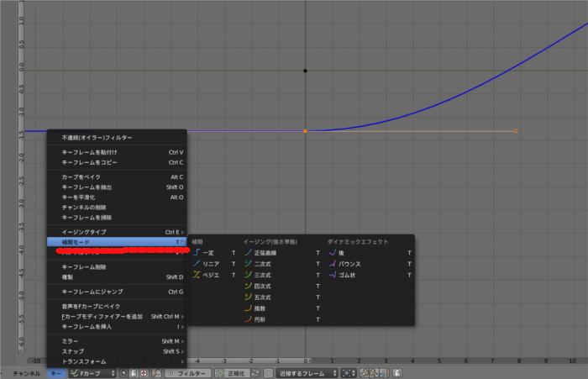Choose チャンネルの削除 menu entry

click(x=117, y=208)
